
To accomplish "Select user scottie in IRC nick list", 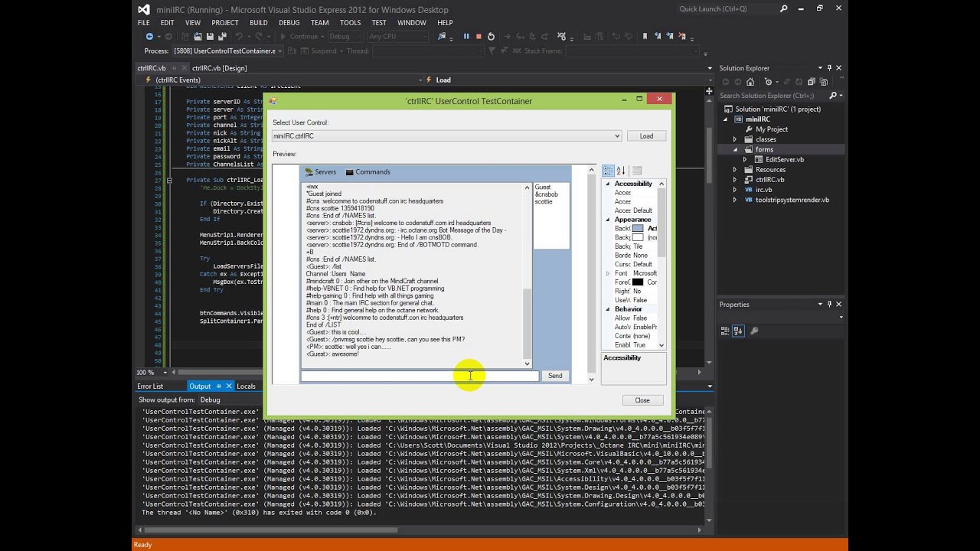I will [544, 202].
